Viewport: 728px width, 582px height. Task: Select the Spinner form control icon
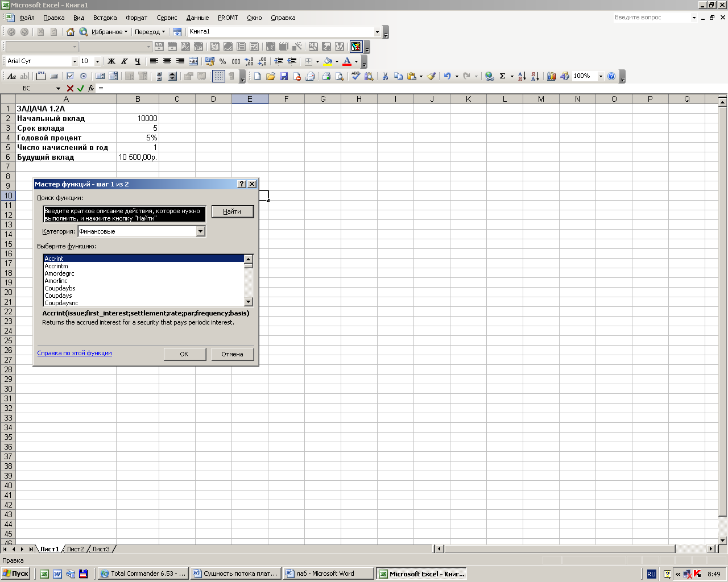pyautogui.click(x=172, y=76)
